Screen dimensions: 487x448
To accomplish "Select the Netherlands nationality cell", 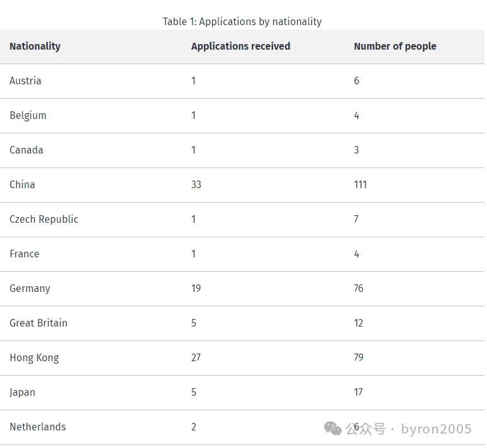I will 38,427.
